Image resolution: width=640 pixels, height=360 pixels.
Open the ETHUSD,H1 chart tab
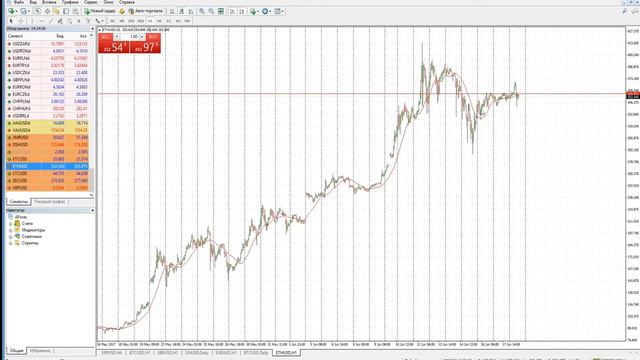(286, 352)
